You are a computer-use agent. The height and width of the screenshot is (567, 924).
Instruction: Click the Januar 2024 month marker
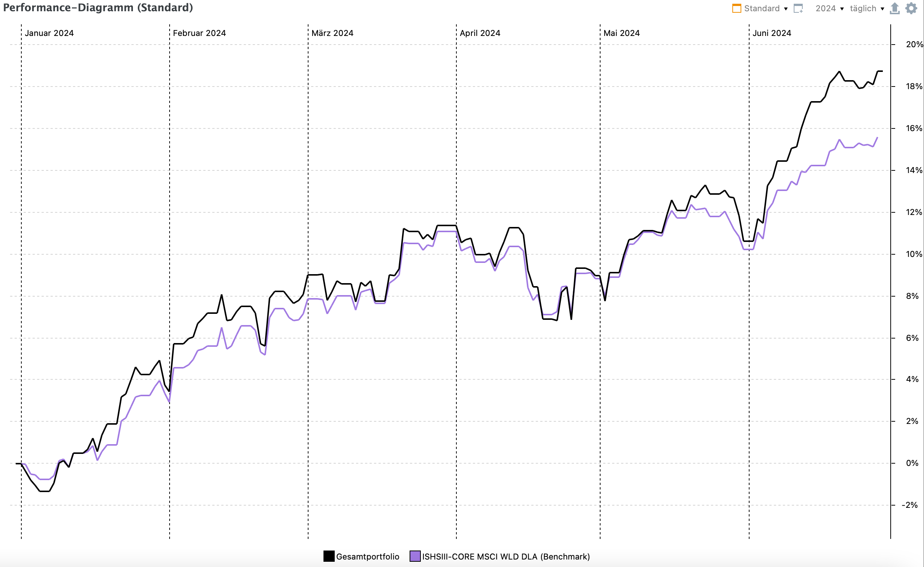(49, 33)
